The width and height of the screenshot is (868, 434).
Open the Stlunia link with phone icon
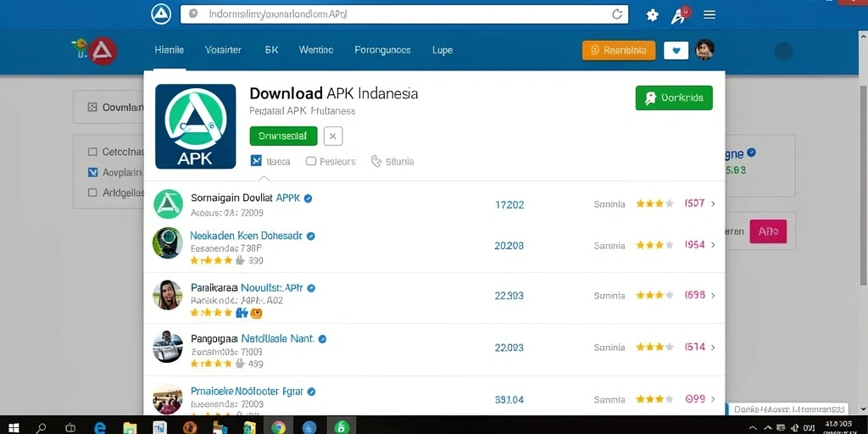pos(392,161)
